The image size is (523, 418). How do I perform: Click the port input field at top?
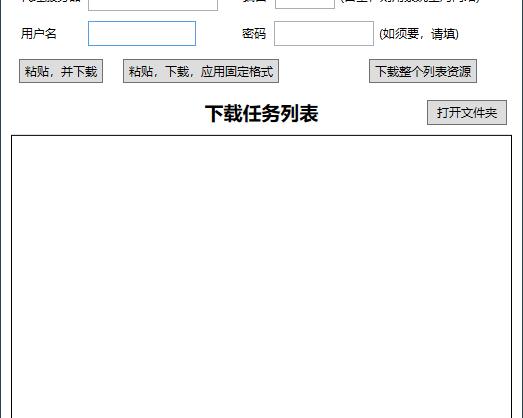tap(305, 4)
